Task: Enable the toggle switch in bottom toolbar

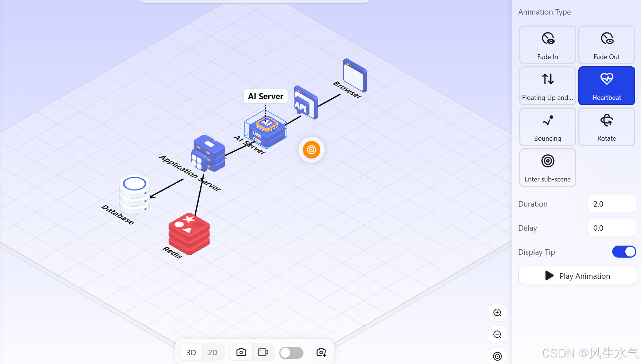Action: pyautogui.click(x=291, y=352)
